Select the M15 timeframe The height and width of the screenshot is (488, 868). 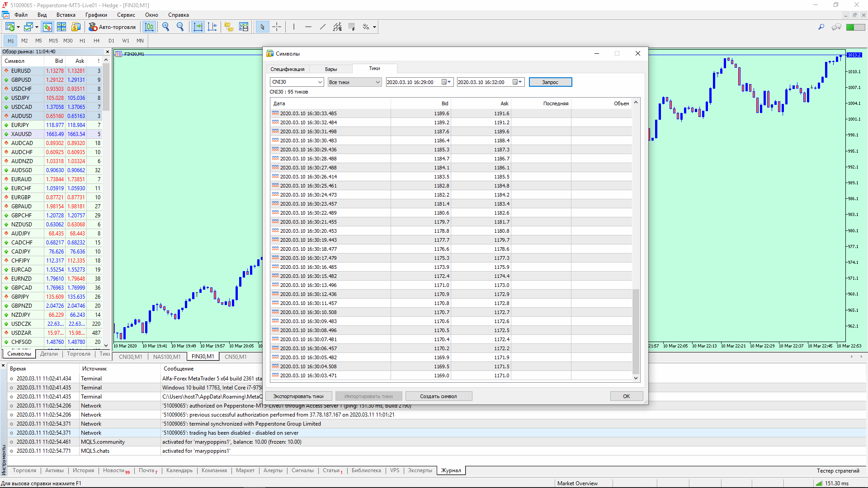(53, 41)
